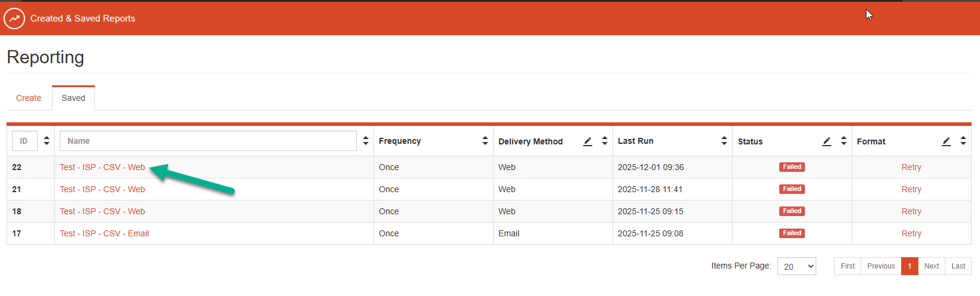The height and width of the screenshot is (296, 980).
Task: Retry report 18
Action: tap(911, 211)
